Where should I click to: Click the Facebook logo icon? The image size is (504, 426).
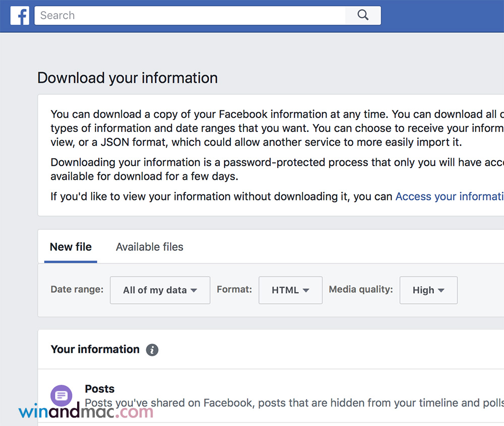(x=20, y=16)
